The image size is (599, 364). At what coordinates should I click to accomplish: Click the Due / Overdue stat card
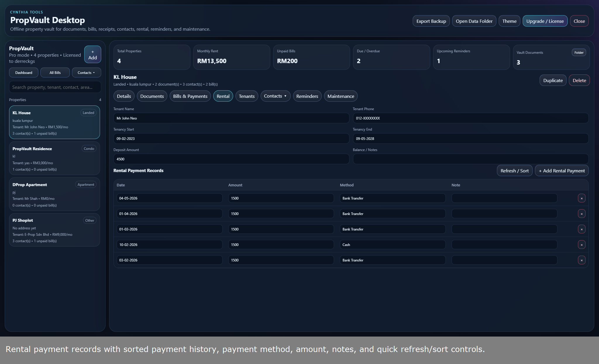[391, 57]
